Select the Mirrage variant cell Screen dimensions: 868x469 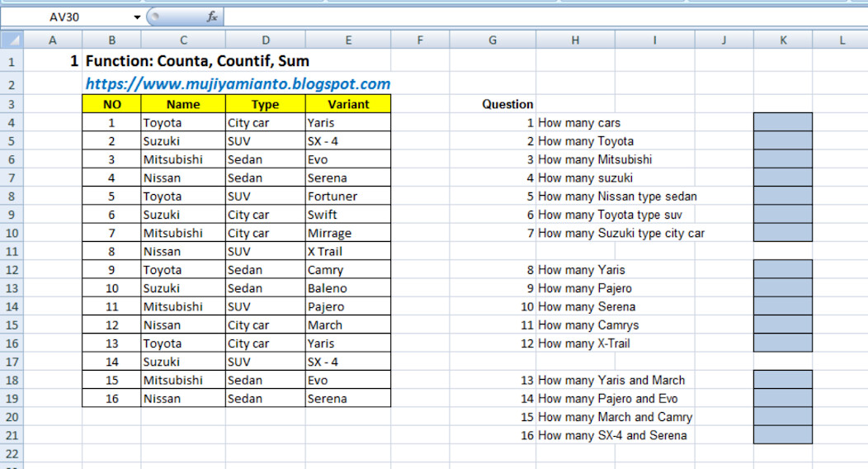348,233
